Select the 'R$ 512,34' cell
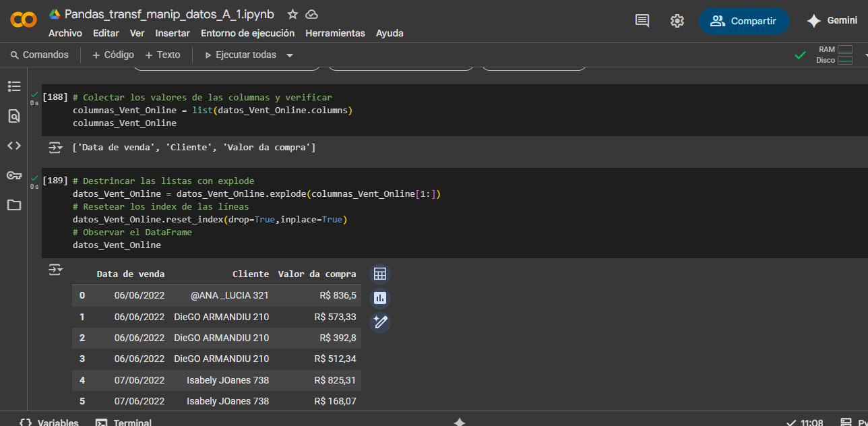Image resolution: width=868 pixels, height=426 pixels. [336, 359]
